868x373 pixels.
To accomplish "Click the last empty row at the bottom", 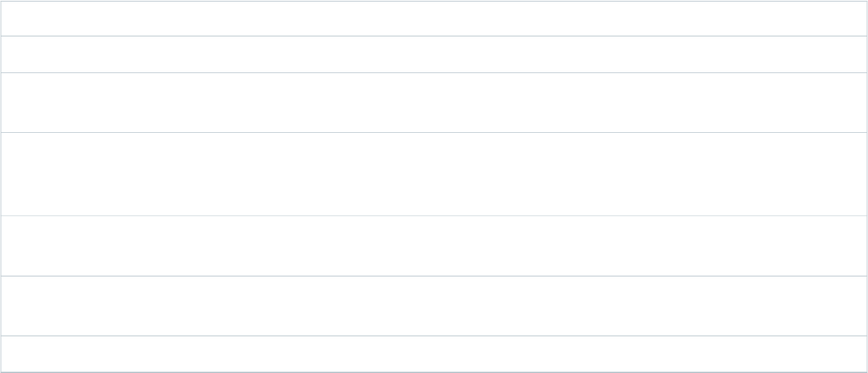I will point(434,353).
